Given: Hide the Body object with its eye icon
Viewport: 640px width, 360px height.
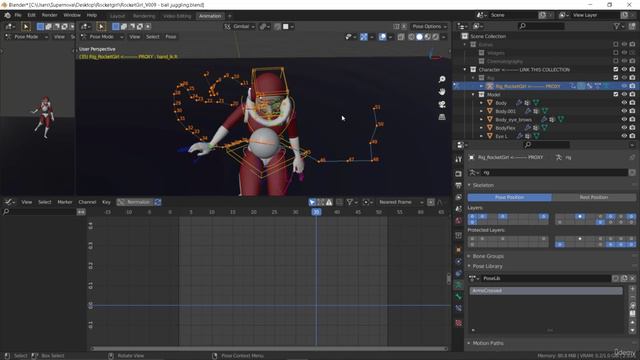Looking at the screenshot, I should coord(624,103).
